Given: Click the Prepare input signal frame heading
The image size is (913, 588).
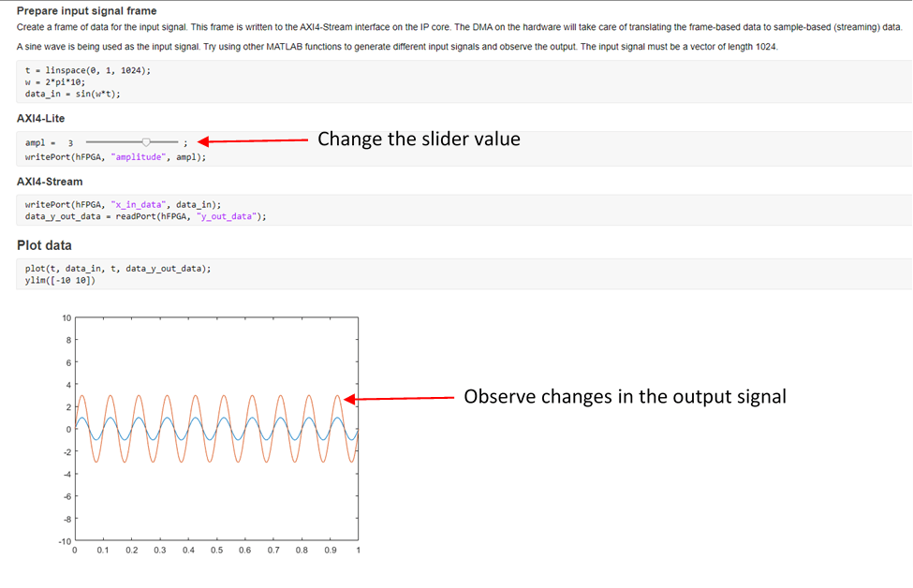Looking at the screenshot, I should pos(87,10).
